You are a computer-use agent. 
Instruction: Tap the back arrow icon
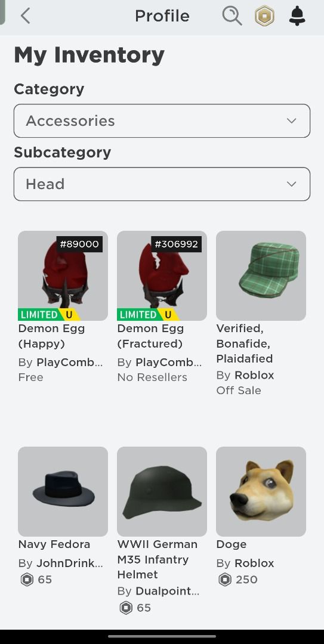click(26, 16)
